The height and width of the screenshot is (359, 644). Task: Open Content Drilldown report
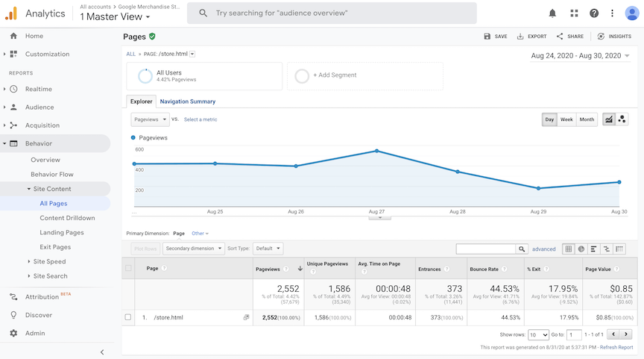coord(67,218)
